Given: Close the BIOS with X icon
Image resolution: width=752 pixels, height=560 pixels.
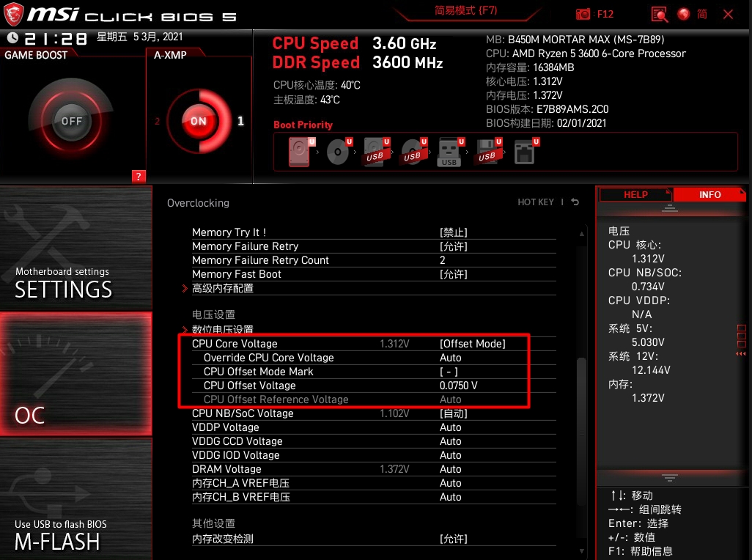Looking at the screenshot, I should tap(728, 15).
